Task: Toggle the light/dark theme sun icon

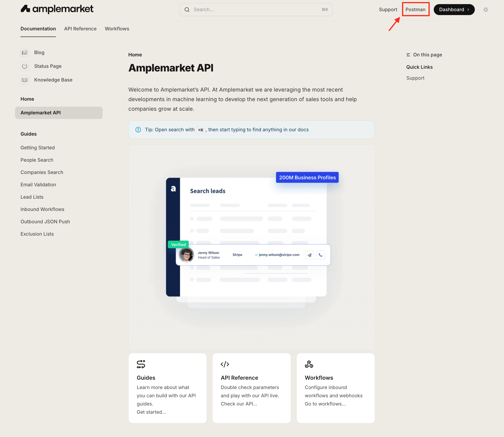Action: 486,10
